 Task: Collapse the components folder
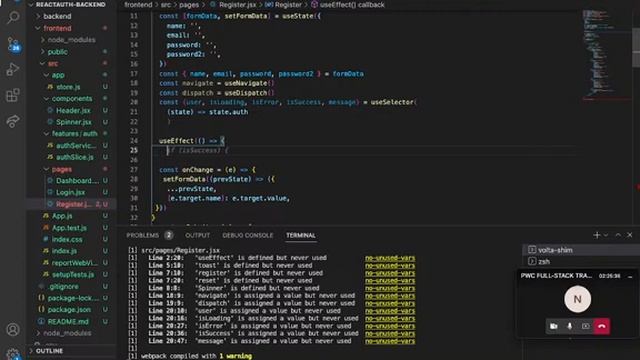click(71, 98)
